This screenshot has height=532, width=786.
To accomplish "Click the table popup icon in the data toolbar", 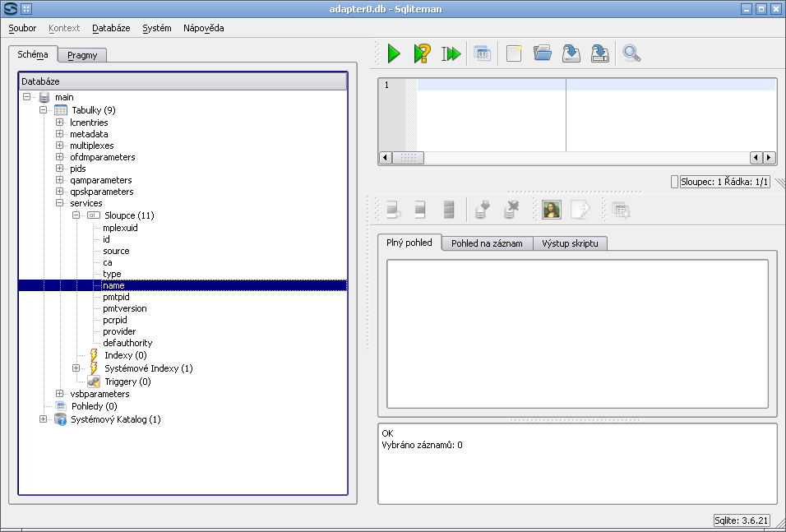I will (x=621, y=210).
